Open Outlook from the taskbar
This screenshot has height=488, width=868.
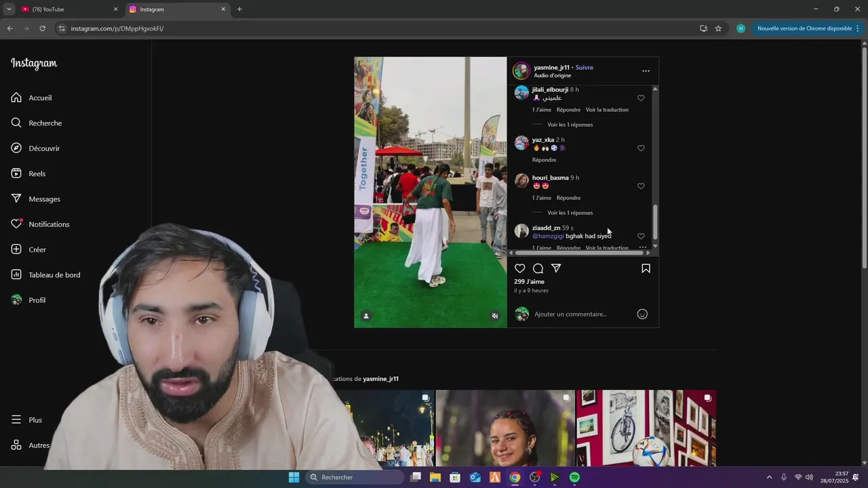click(475, 477)
